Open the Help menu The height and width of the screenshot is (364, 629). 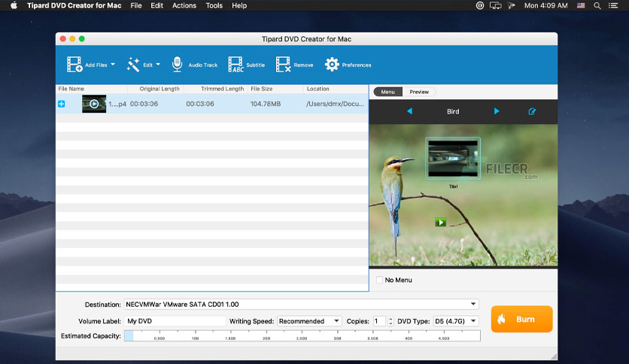click(x=239, y=5)
